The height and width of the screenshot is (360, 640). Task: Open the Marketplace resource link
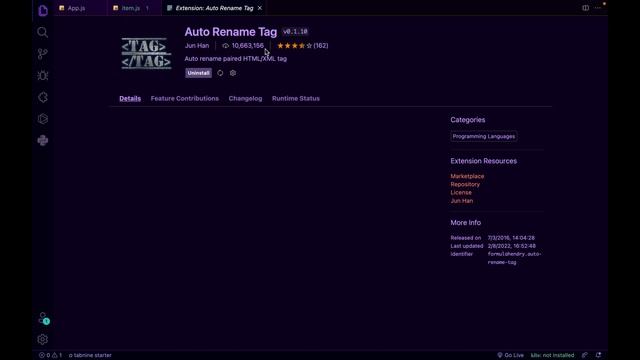coord(467,176)
